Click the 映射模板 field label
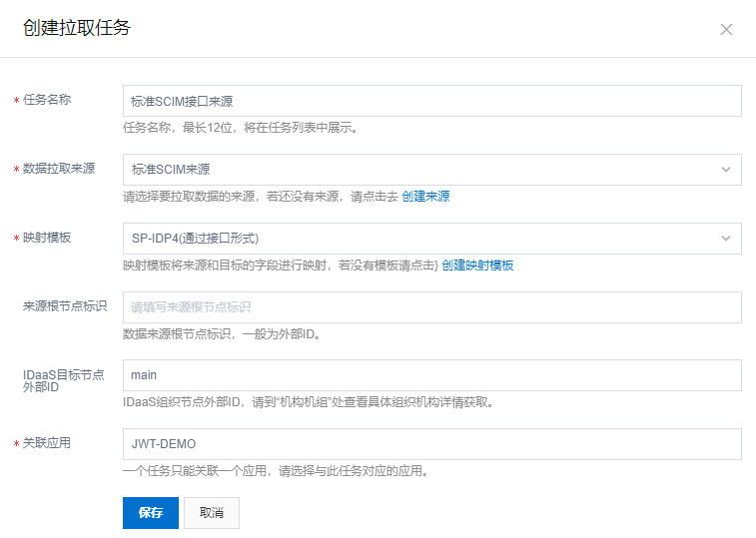 click(47, 238)
